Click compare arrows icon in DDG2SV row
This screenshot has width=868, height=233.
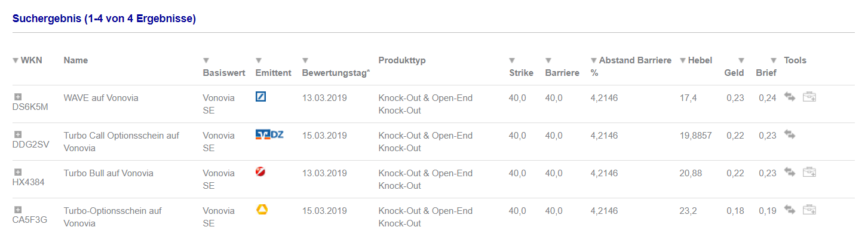point(790,134)
